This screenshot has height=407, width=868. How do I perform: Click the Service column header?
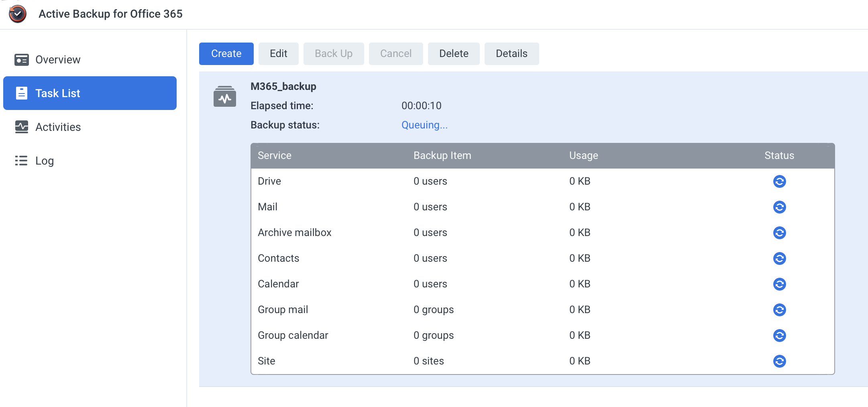[x=275, y=156]
